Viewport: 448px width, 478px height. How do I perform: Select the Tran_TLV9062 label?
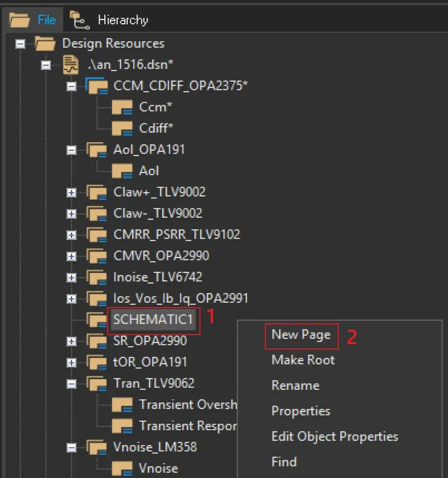click(154, 383)
